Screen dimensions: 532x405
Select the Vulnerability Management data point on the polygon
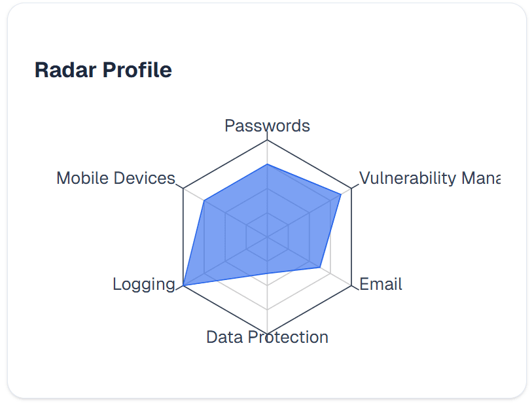(x=341, y=194)
